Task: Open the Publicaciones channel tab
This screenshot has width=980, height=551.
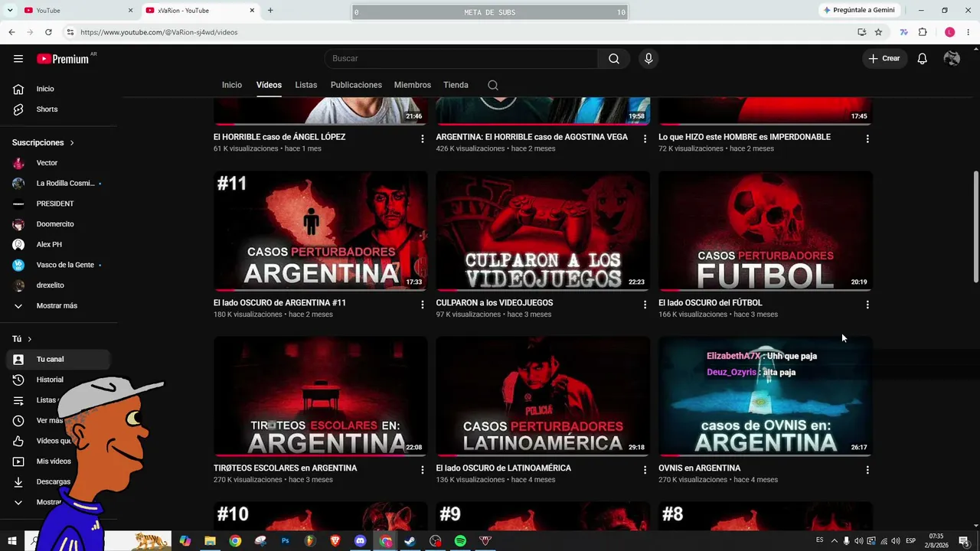Action: point(356,85)
